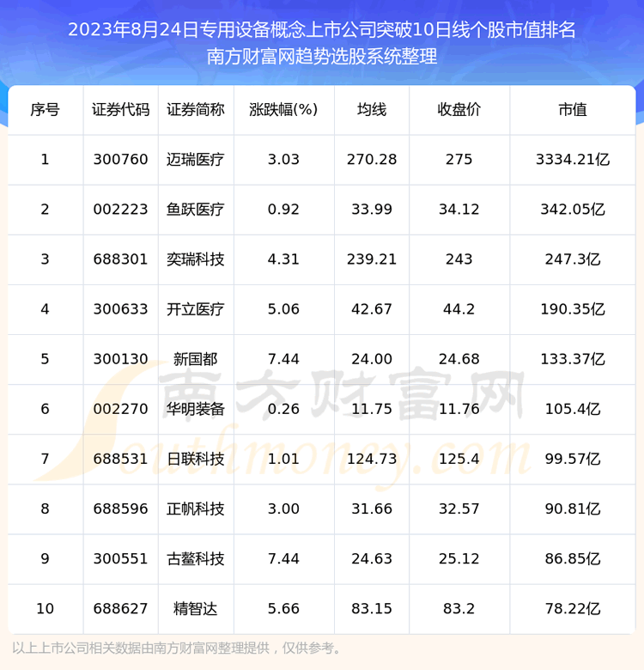The width and height of the screenshot is (644, 670).
Task: Click change percentage 5.66
Action: click(283, 608)
